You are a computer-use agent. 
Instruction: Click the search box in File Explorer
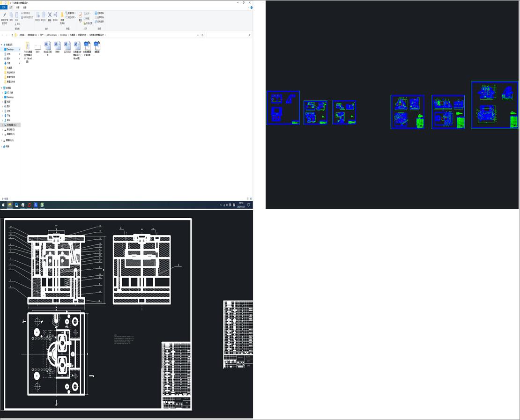point(227,35)
